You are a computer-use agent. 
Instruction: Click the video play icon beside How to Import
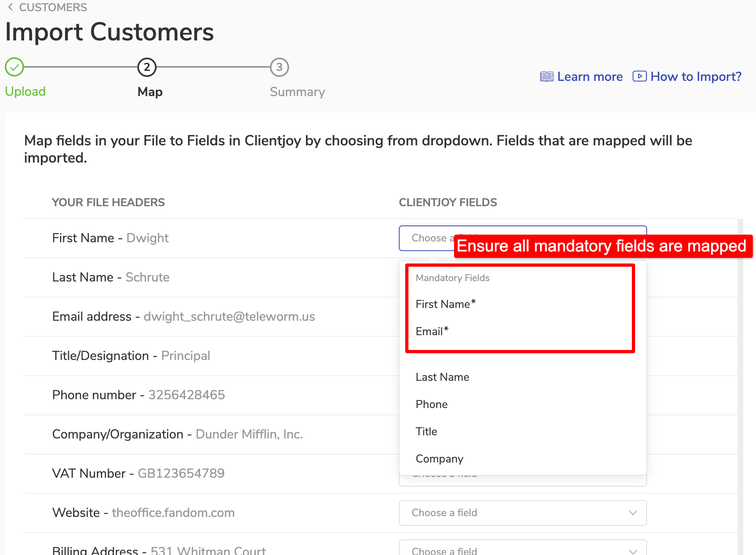tap(639, 76)
